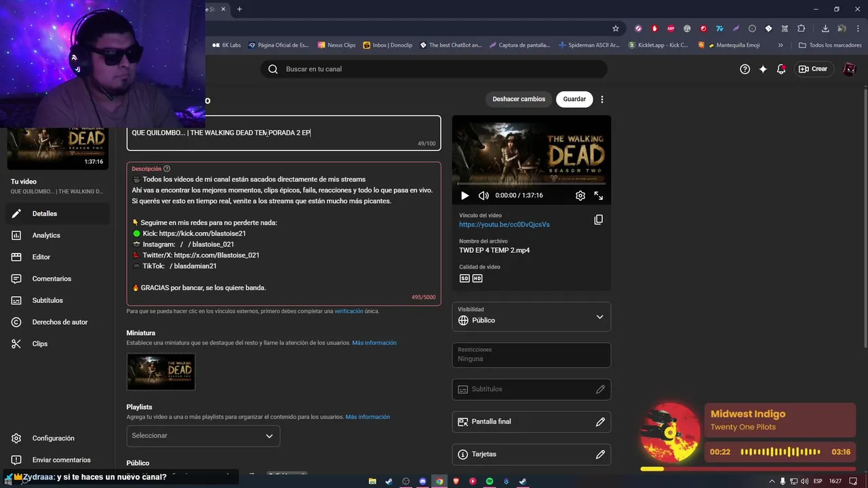Open the Tarjetas section
Viewport: 868px width, 488px height.
click(532, 454)
